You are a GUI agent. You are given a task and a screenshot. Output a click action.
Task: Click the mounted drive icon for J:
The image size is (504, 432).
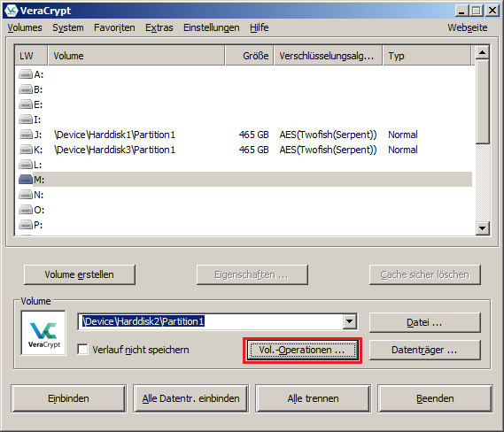click(x=26, y=135)
